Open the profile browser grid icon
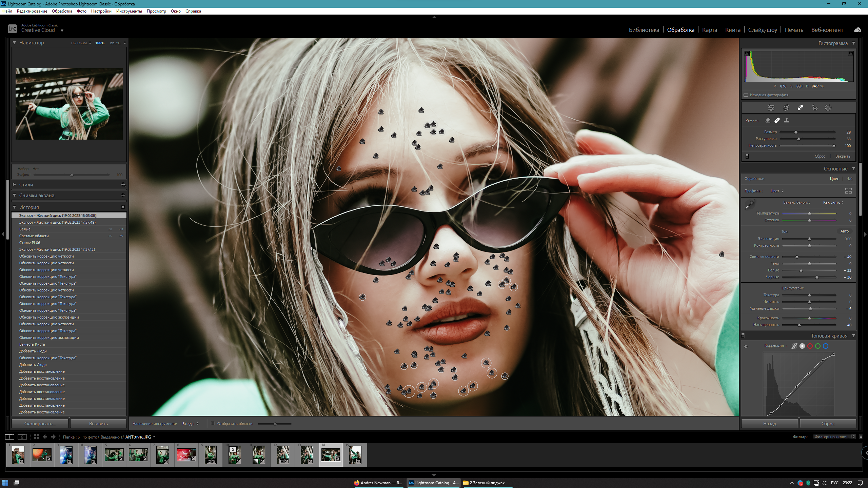Screen dimensions: 868x488 pyautogui.click(x=848, y=191)
